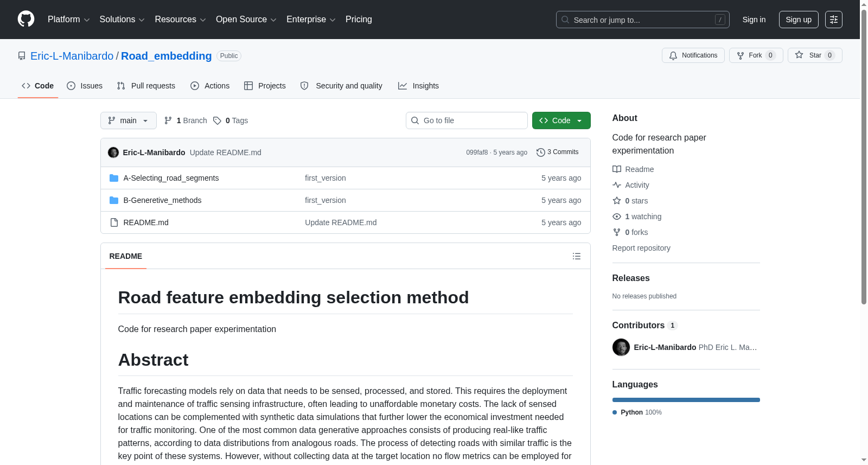This screenshot has width=868, height=465.
Task: Click Eric-L-Manibardo's avatar in commit row
Action: (113, 152)
